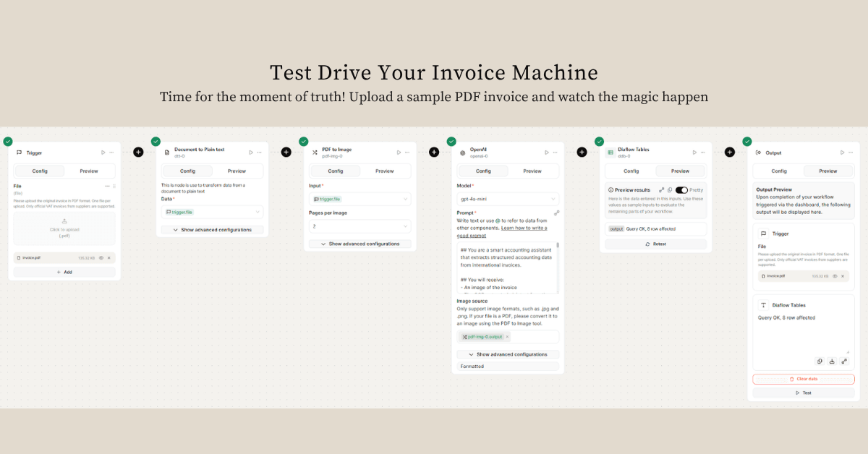Remove invoice.pdf in the Trigger node

coord(109,257)
